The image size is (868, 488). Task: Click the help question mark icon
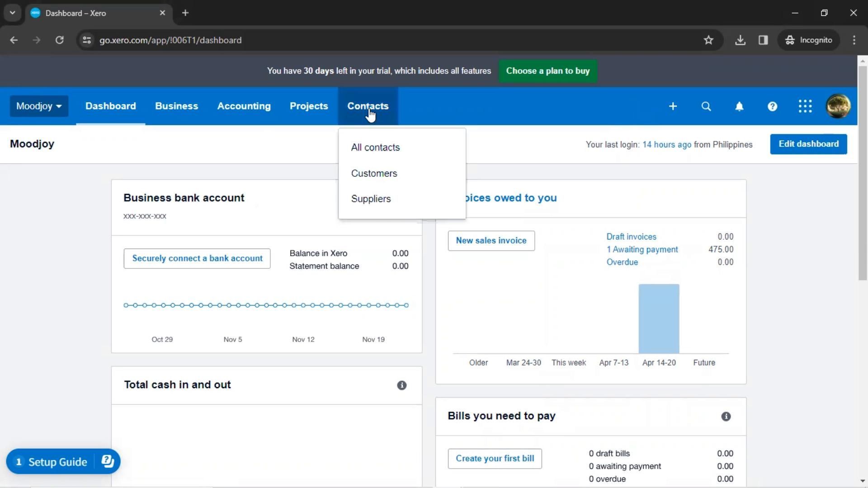tap(772, 106)
